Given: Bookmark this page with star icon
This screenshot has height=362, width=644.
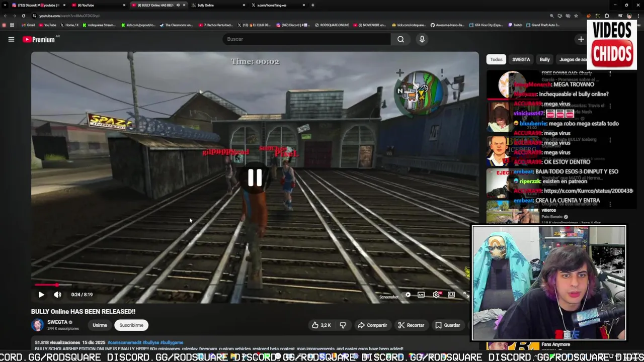Looking at the screenshot, I should (576, 16).
